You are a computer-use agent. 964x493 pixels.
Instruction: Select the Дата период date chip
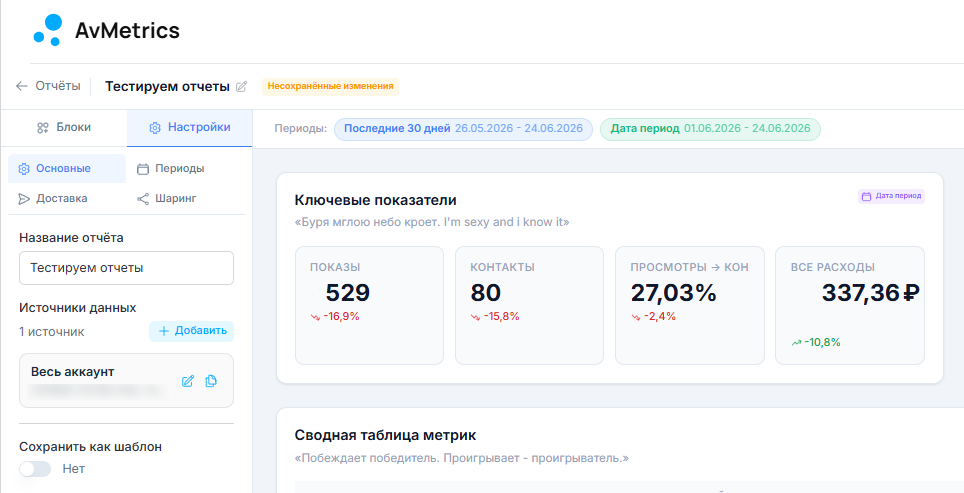click(710, 129)
